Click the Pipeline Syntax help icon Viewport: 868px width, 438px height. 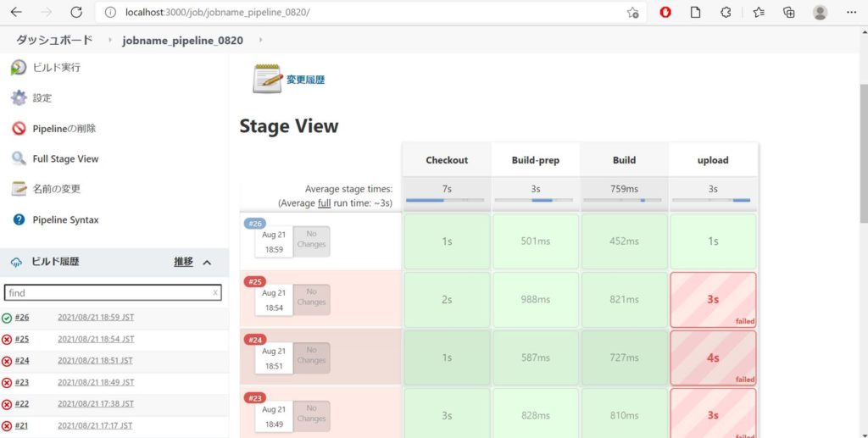pyautogui.click(x=18, y=219)
